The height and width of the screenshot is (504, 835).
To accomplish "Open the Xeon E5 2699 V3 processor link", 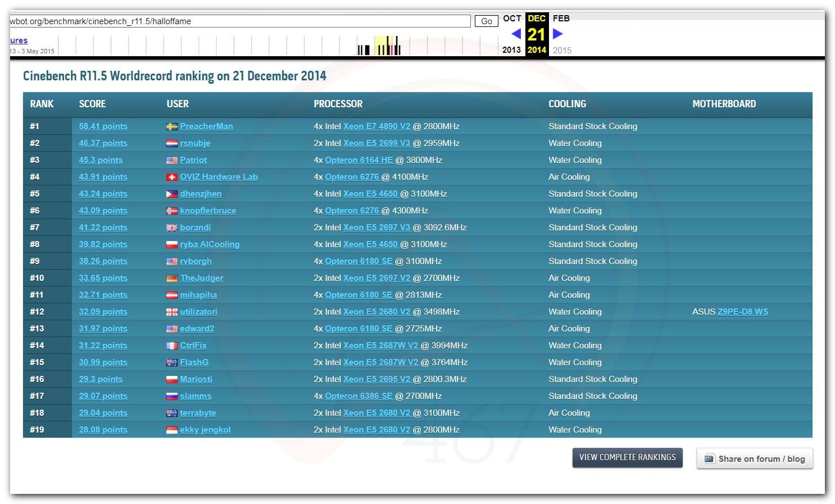I will pyautogui.click(x=377, y=143).
